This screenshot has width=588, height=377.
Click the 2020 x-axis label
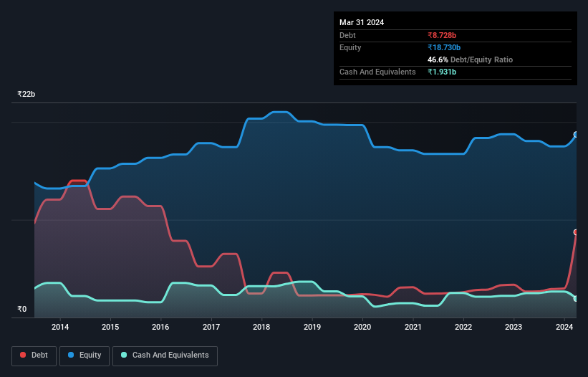point(362,327)
